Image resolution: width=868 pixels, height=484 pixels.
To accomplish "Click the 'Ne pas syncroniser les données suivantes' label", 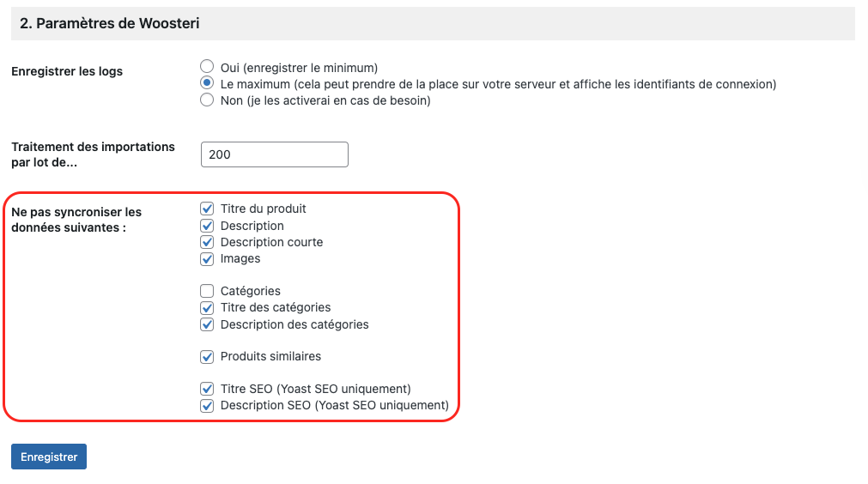I will pos(76,220).
